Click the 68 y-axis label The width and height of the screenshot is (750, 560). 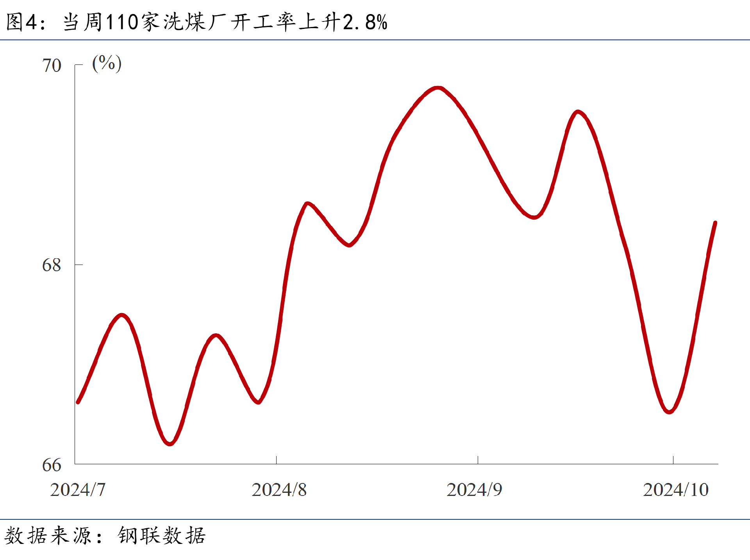coord(52,265)
